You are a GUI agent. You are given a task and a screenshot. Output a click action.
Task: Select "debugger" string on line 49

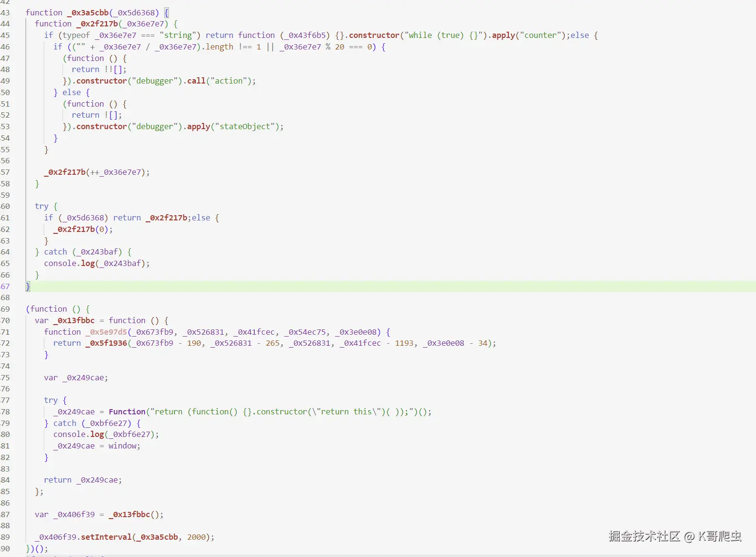tap(155, 81)
